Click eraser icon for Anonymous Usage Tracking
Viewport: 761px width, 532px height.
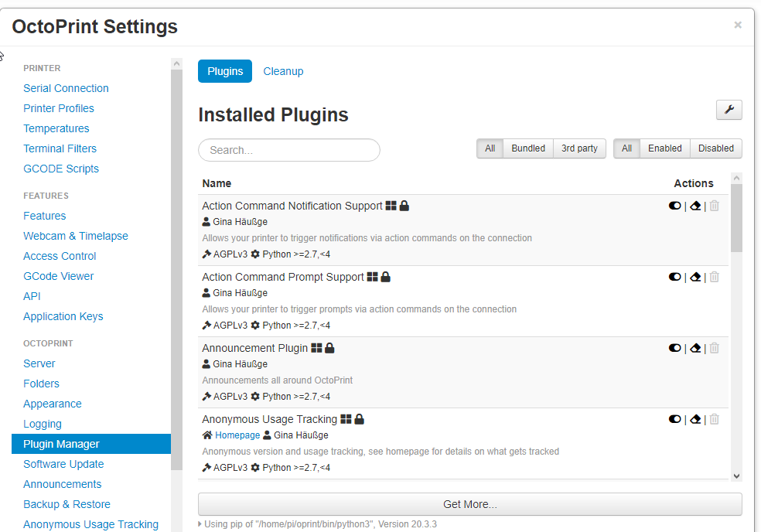click(x=695, y=419)
